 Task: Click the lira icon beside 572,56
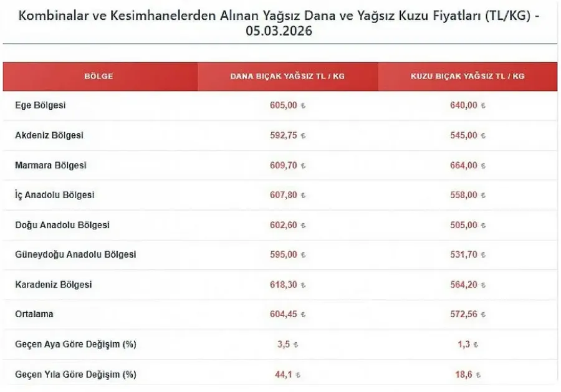[x=483, y=315]
